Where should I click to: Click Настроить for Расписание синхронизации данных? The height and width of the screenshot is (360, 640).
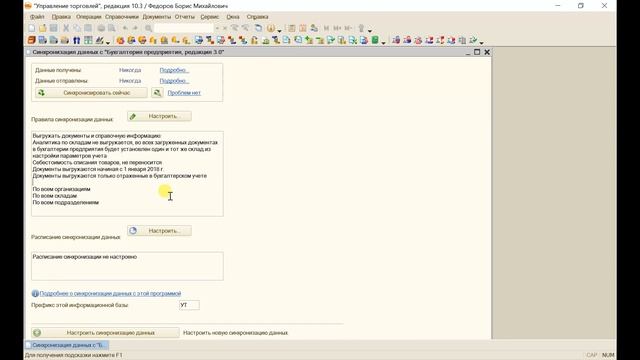click(159, 231)
